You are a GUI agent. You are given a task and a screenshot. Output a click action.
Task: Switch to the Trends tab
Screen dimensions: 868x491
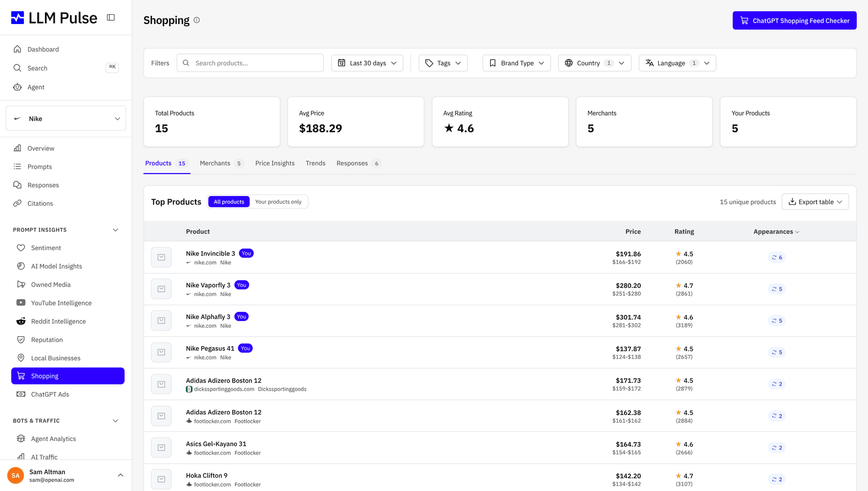point(316,163)
